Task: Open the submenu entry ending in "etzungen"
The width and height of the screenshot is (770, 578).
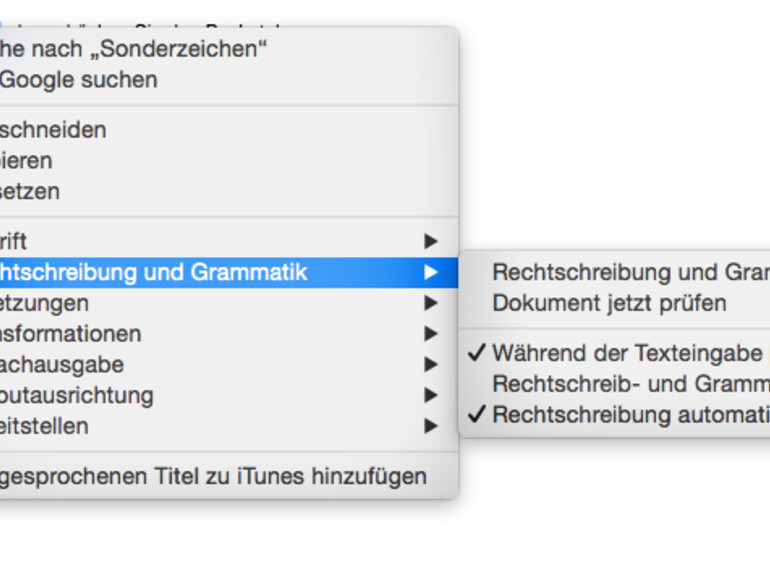Action: [45, 303]
